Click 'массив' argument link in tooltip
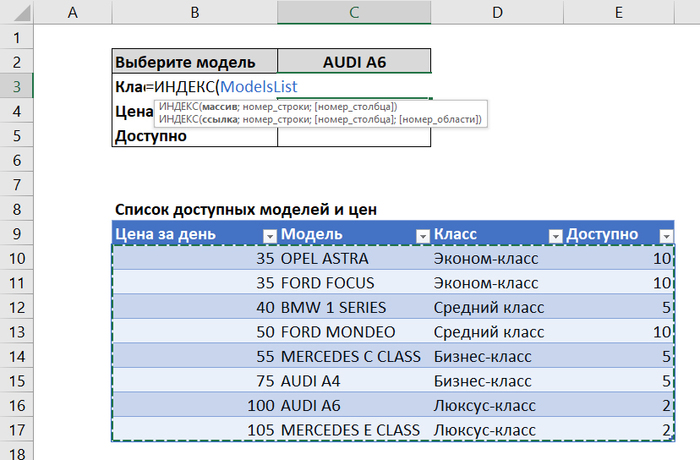Image resolution: width=700 pixels, height=460 pixels. coord(219,107)
